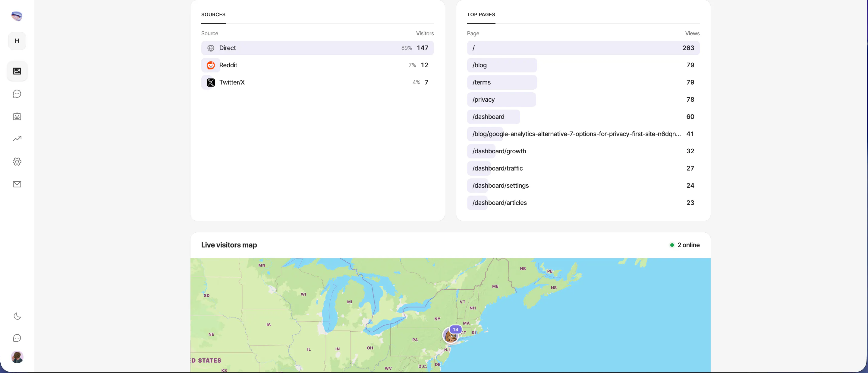This screenshot has width=868, height=373.
Task: Open the /dashboard/settings page row
Action: (583, 186)
